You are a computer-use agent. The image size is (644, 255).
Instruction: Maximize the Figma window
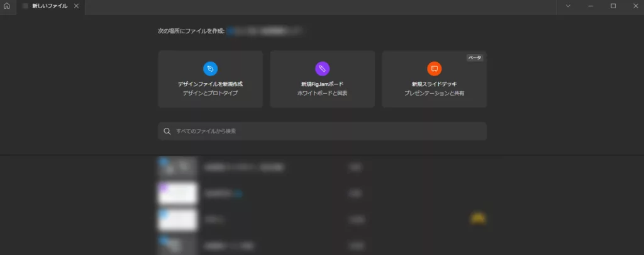[613, 6]
